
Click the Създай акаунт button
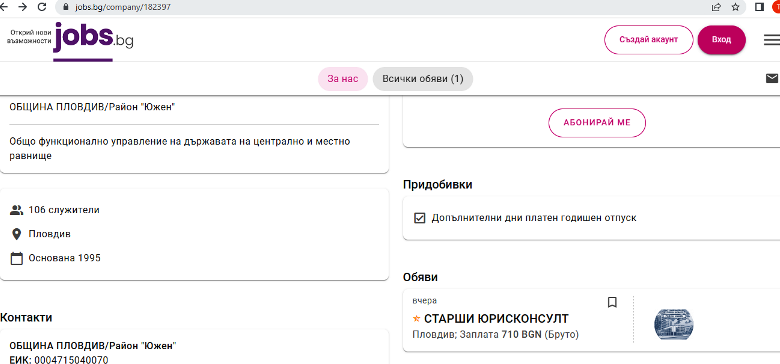pyautogui.click(x=649, y=39)
